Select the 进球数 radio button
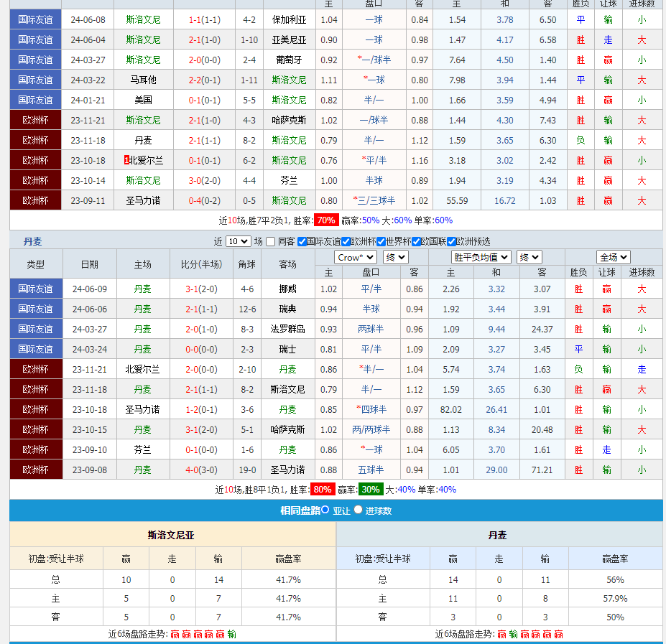 [358, 510]
